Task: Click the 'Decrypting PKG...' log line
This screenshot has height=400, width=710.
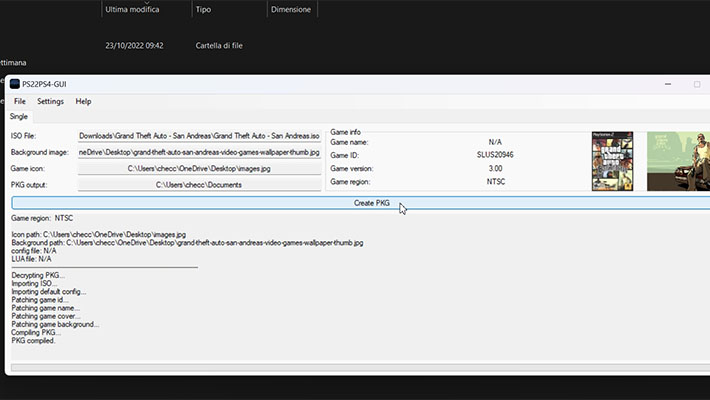Action: [x=38, y=275]
